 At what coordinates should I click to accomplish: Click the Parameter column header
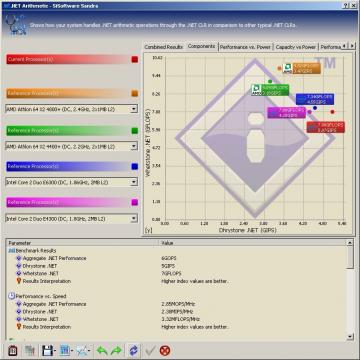tap(82, 243)
